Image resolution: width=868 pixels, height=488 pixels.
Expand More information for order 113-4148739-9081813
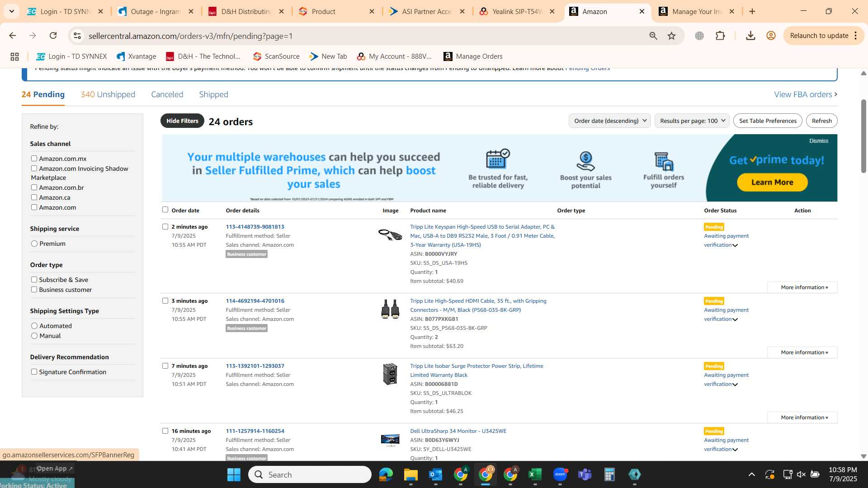click(x=802, y=287)
